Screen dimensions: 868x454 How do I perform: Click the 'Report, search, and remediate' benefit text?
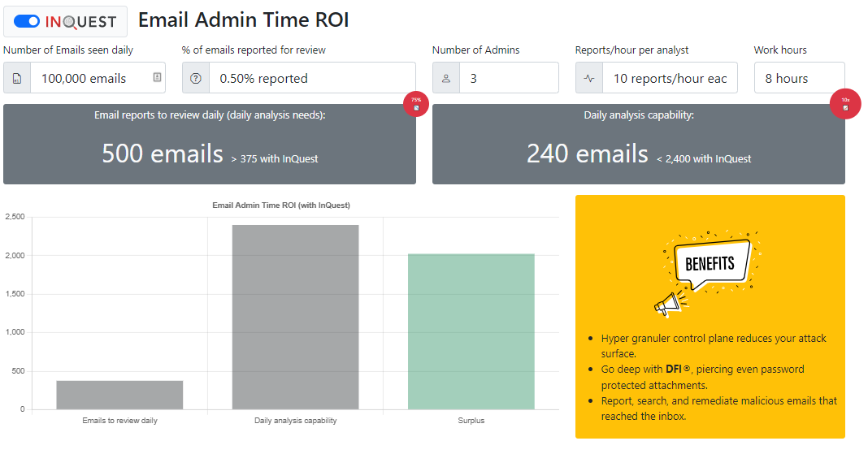click(x=719, y=408)
